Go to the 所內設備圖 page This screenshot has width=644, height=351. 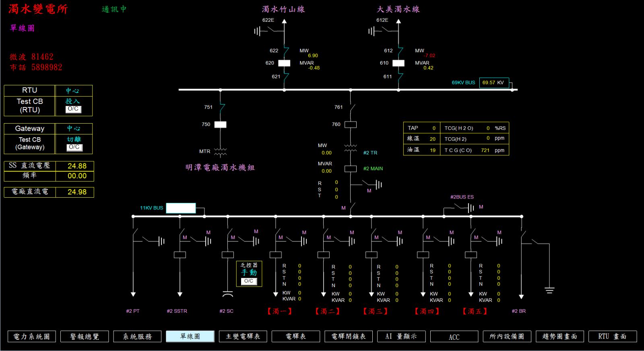[x=507, y=337]
